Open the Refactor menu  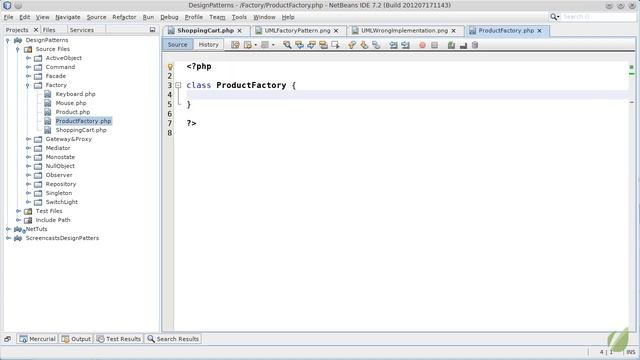[124, 17]
